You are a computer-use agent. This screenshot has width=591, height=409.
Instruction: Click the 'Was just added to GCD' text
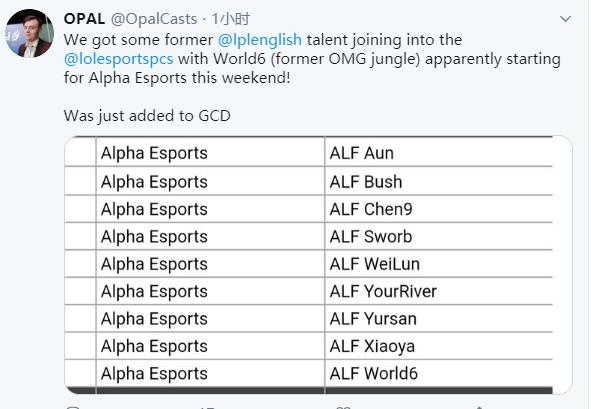coord(147,116)
